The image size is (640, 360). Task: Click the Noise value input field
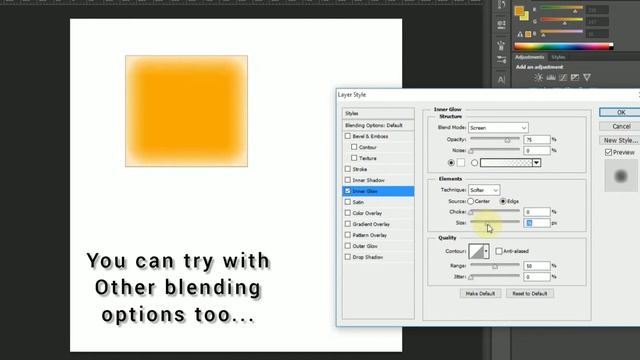click(537, 151)
